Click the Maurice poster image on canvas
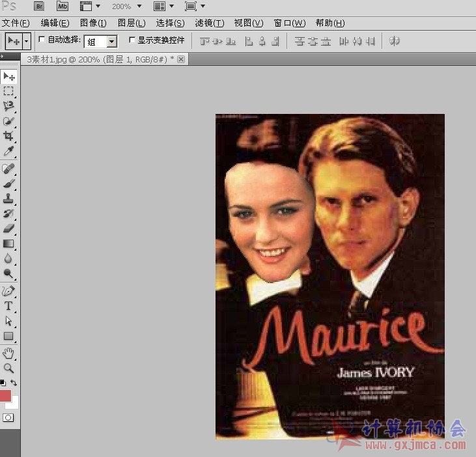Viewport: 476px width, 457px height. pyautogui.click(x=330, y=276)
